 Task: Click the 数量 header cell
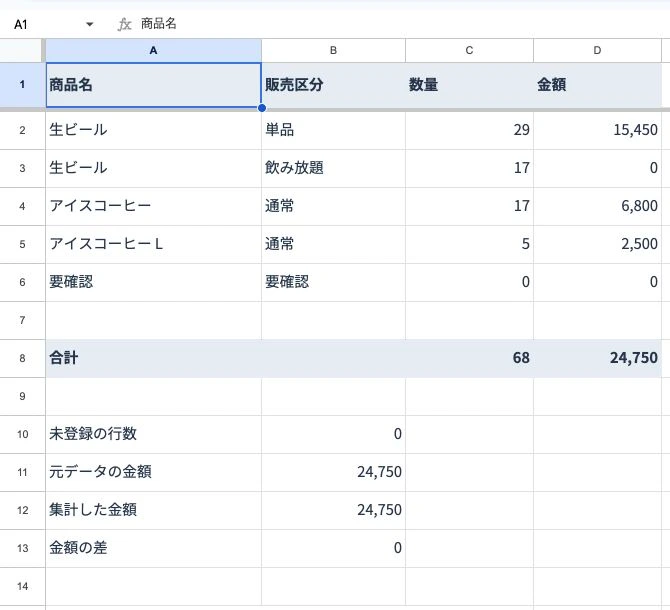coord(469,85)
